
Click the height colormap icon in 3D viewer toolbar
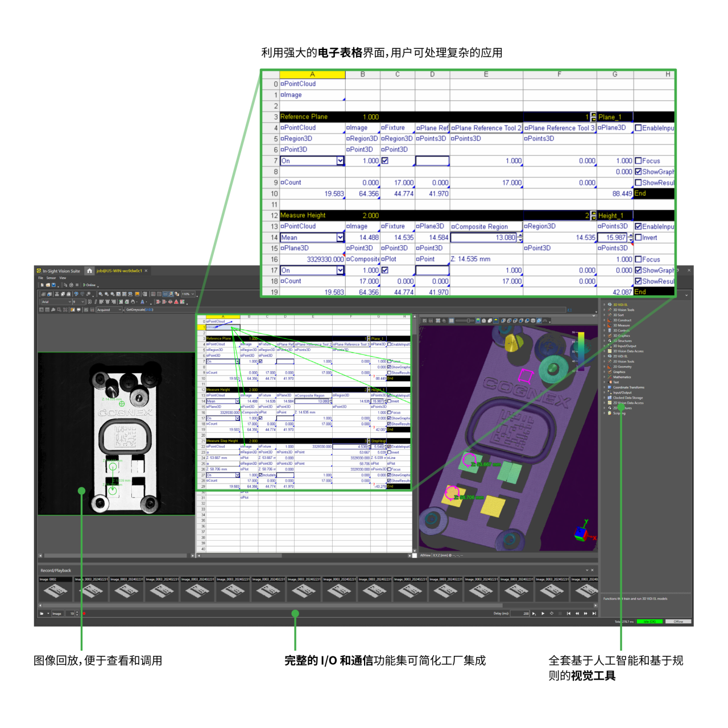coord(478,320)
